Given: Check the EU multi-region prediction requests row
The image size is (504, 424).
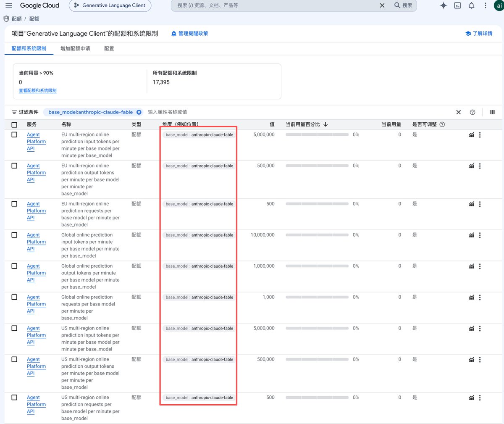Looking at the screenshot, I should (x=14, y=204).
